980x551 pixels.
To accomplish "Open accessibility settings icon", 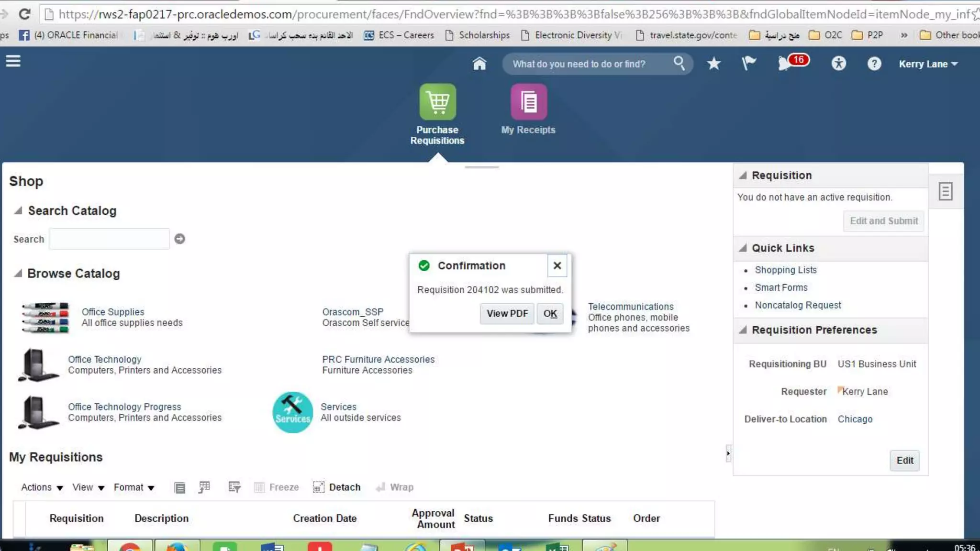I will click(x=838, y=64).
